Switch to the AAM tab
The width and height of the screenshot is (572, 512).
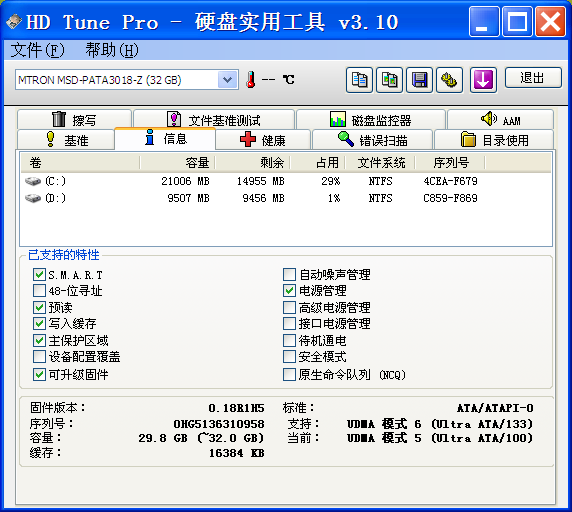(x=500, y=119)
